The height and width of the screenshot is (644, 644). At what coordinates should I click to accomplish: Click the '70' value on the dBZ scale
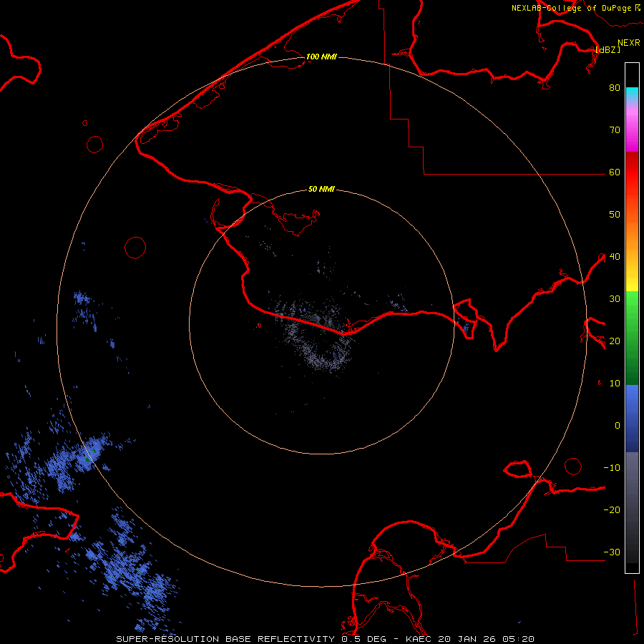point(615,130)
